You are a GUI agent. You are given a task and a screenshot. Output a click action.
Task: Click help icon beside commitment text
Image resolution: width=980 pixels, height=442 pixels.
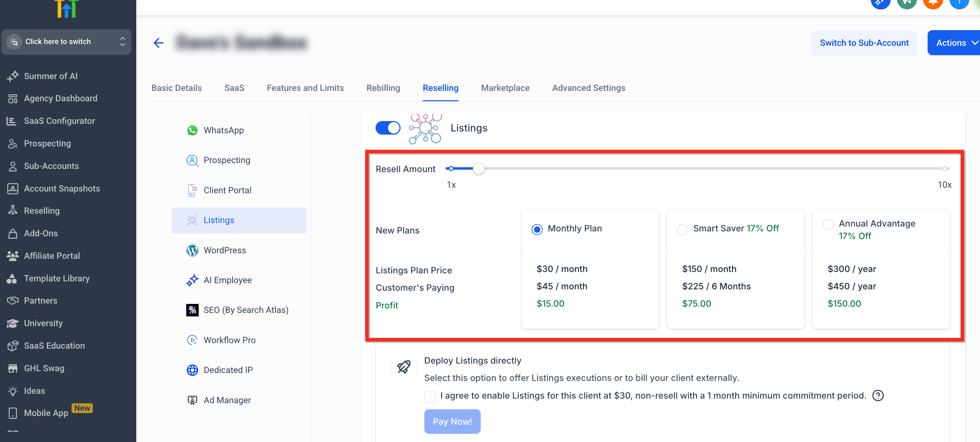coord(878,396)
